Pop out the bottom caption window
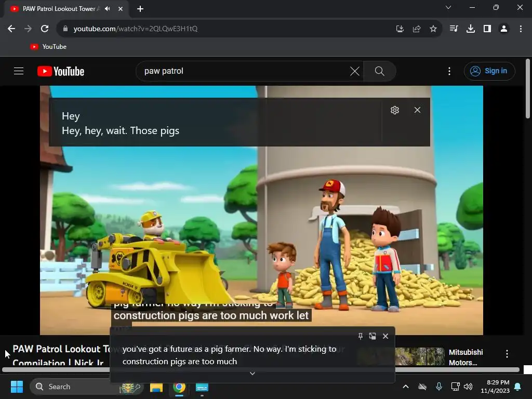 (x=373, y=336)
